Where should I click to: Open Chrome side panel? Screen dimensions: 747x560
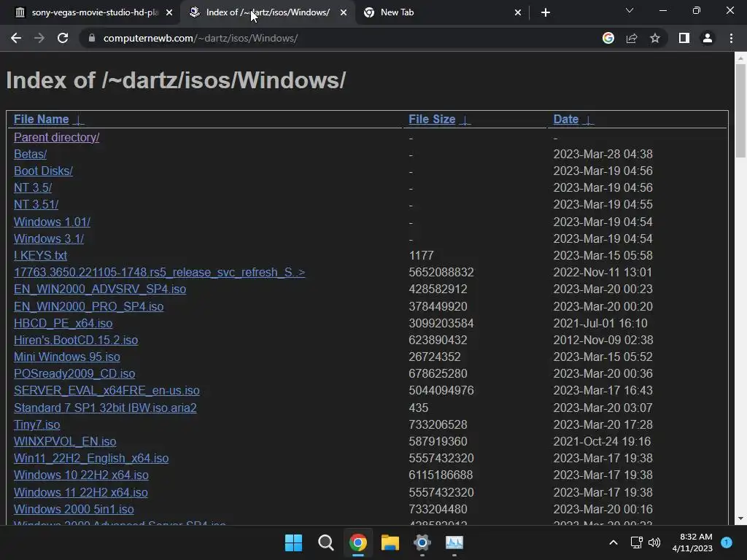pos(684,38)
